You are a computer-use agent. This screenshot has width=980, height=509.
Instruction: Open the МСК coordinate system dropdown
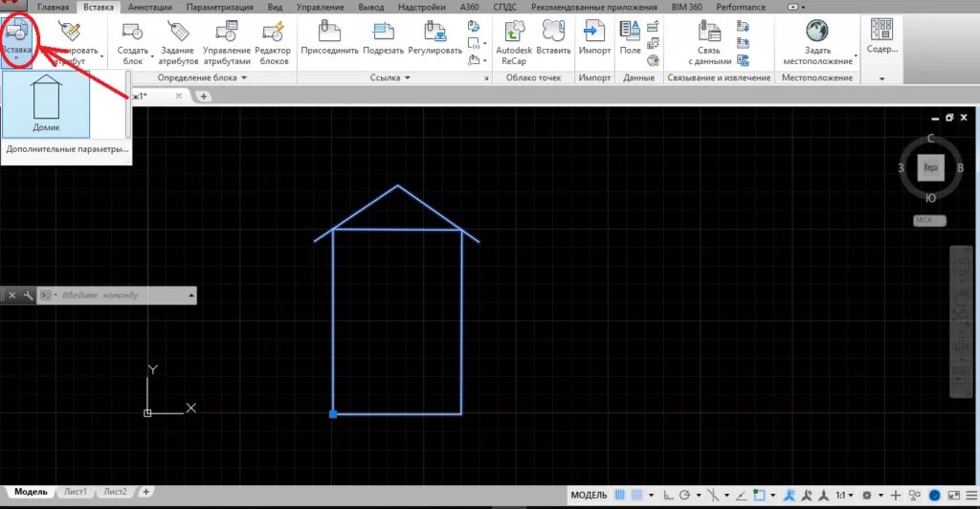(x=930, y=220)
